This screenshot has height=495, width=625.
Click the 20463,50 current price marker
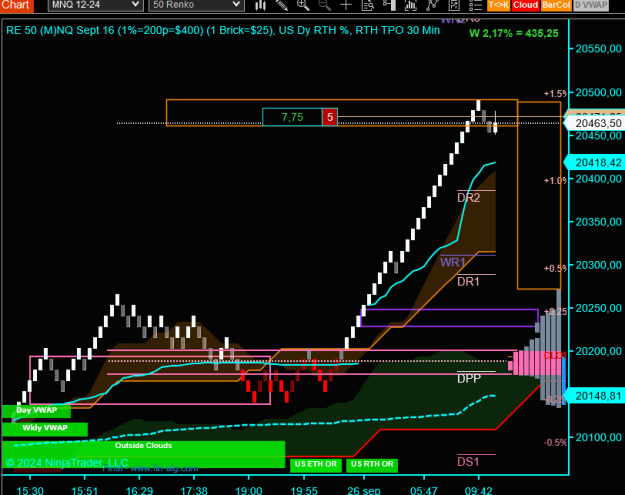click(x=595, y=123)
